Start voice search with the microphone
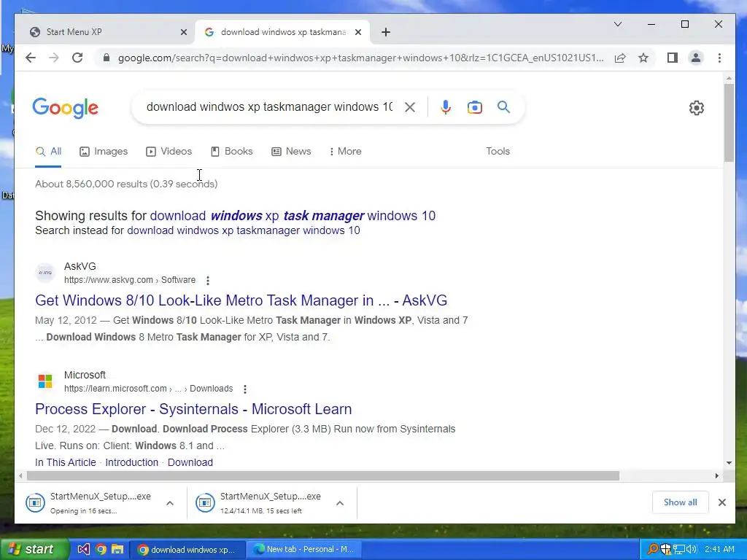 (x=446, y=107)
